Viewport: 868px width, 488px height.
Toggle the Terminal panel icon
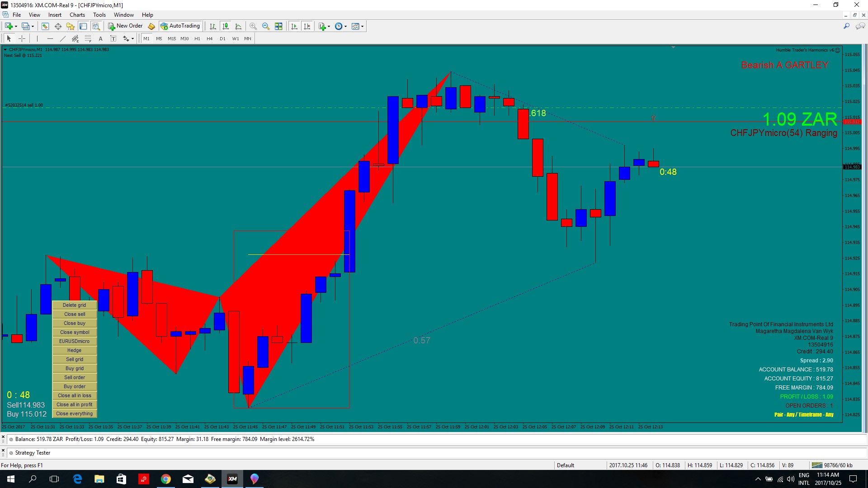(x=83, y=26)
